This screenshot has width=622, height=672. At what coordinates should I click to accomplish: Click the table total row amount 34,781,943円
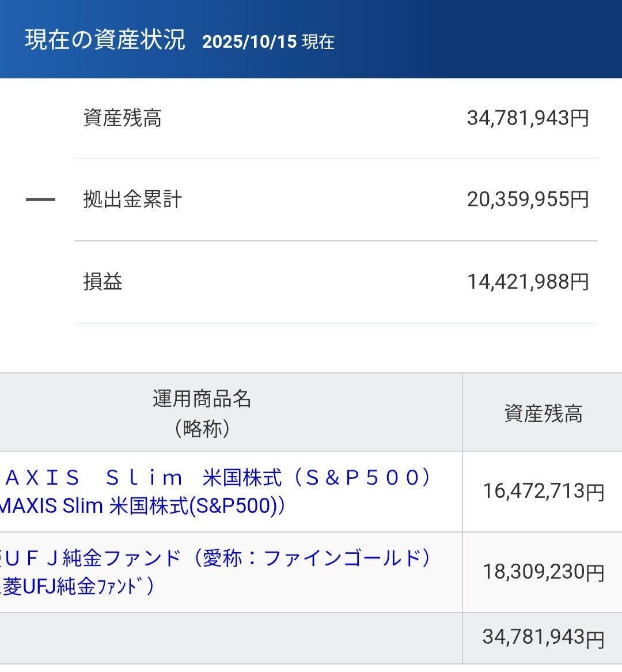click(543, 637)
